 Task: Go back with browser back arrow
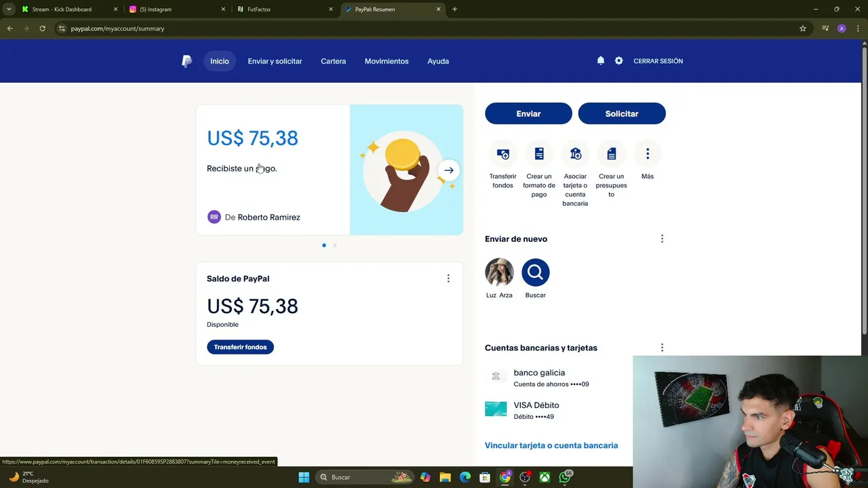9,28
